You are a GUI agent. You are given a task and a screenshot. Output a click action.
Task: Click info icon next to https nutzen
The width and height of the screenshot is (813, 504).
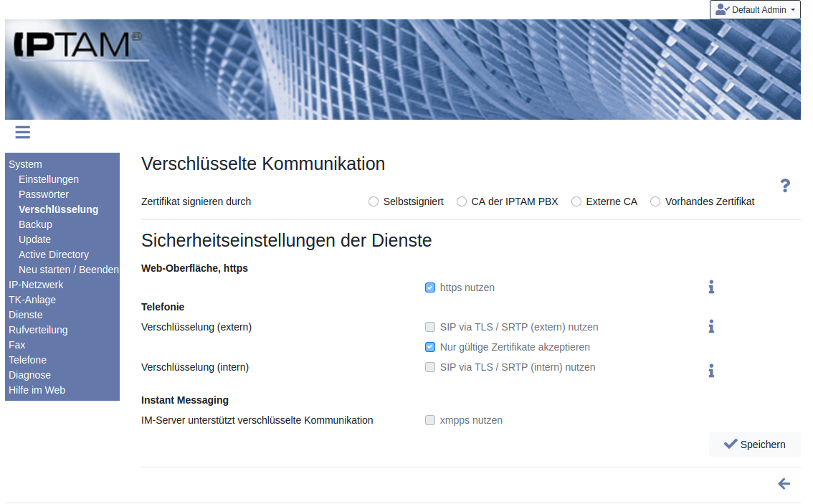(711, 287)
